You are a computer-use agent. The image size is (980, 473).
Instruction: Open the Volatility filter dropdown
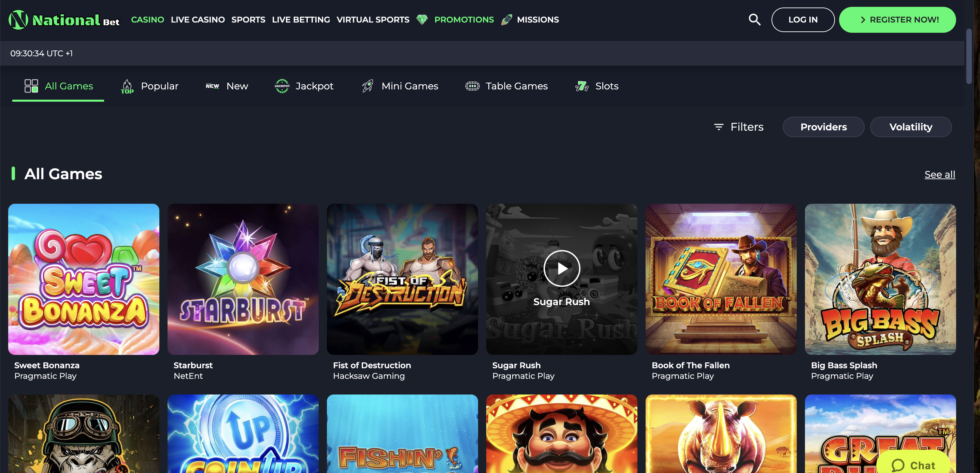(910, 127)
